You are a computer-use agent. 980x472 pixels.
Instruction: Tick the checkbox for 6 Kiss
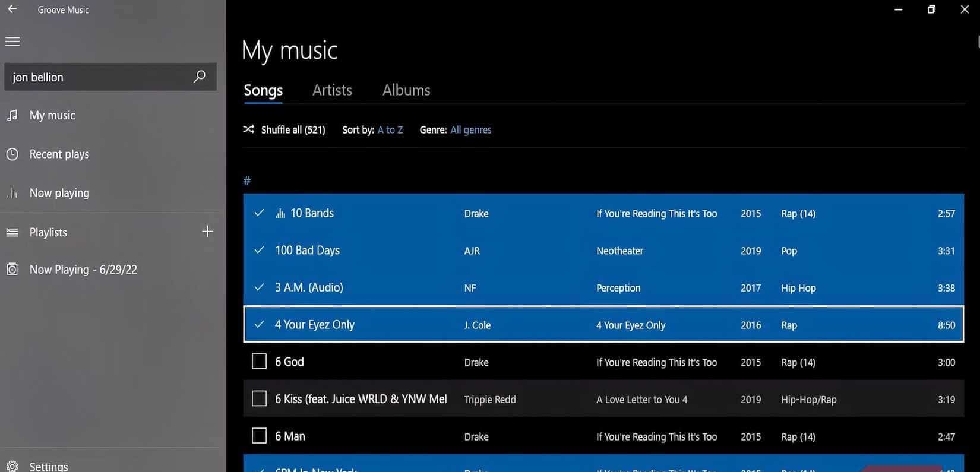pos(260,399)
